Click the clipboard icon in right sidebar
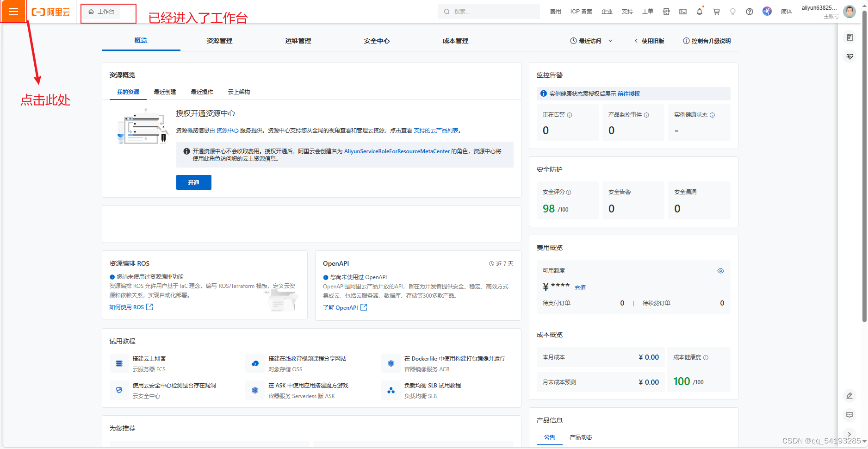 click(x=849, y=37)
